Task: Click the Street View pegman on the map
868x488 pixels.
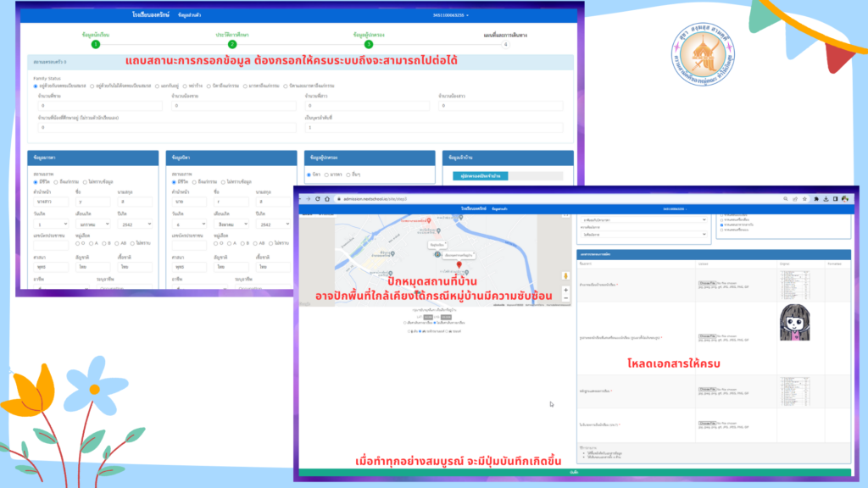Action: coord(565,275)
